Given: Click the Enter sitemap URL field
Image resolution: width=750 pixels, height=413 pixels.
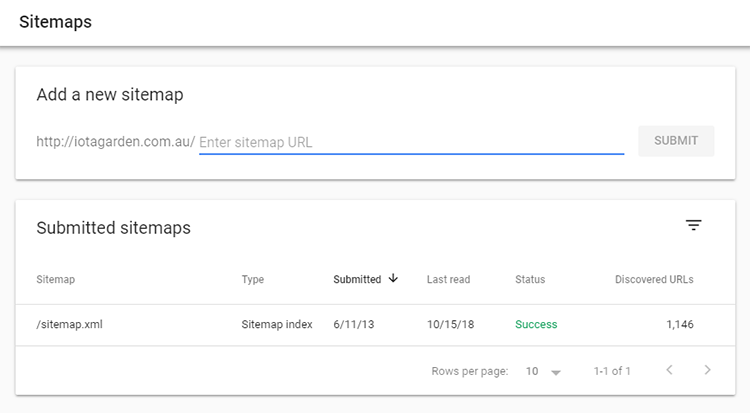Looking at the screenshot, I should click(x=411, y=142).
